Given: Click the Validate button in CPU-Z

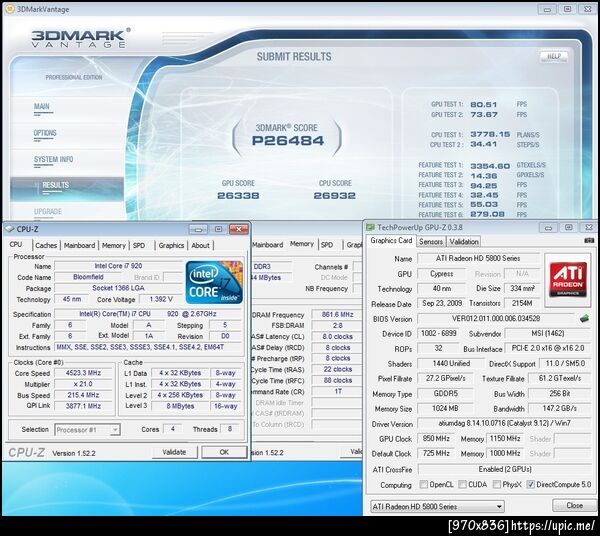Looking at the screenshot, I should coord(174,452).
